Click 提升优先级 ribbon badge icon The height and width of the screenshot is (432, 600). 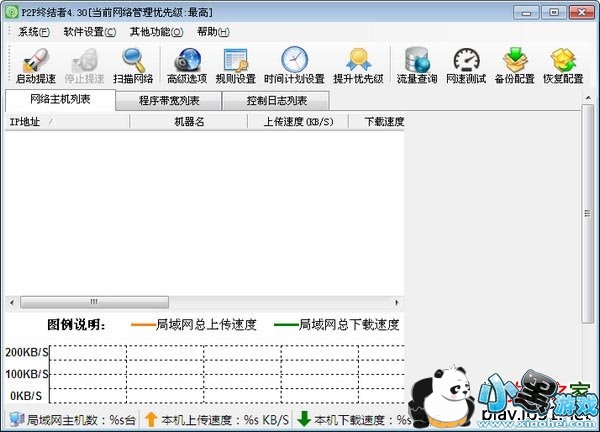pos(358,60)
